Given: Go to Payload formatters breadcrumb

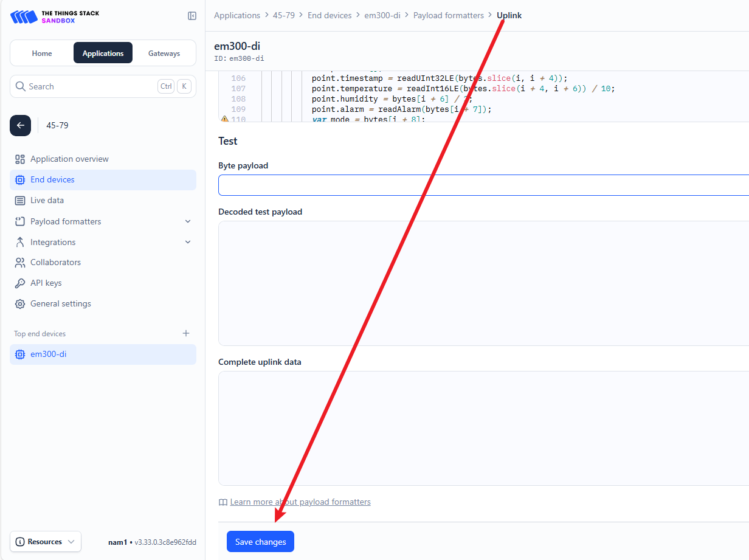Looking at the screenshot, I should [x=449, y=15].
